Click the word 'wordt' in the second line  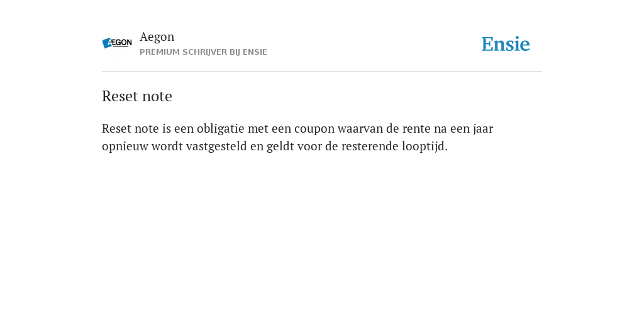[x=167, y=146]
